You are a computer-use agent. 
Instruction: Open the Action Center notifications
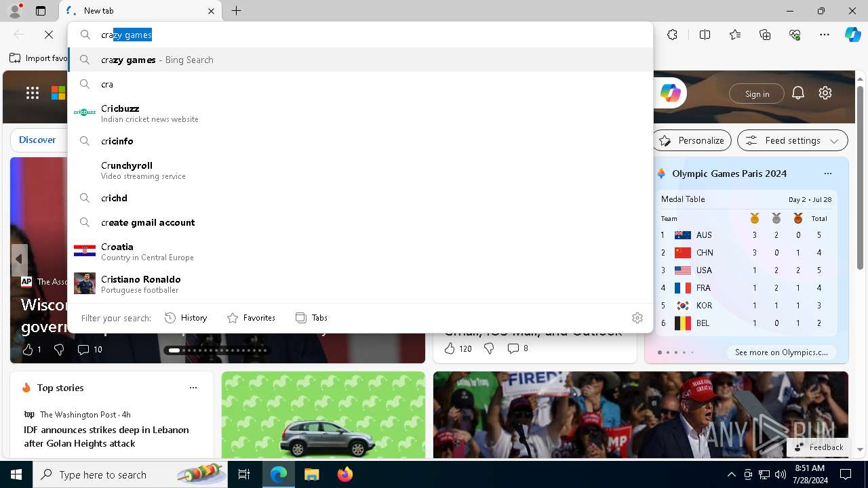click(846, 474)
